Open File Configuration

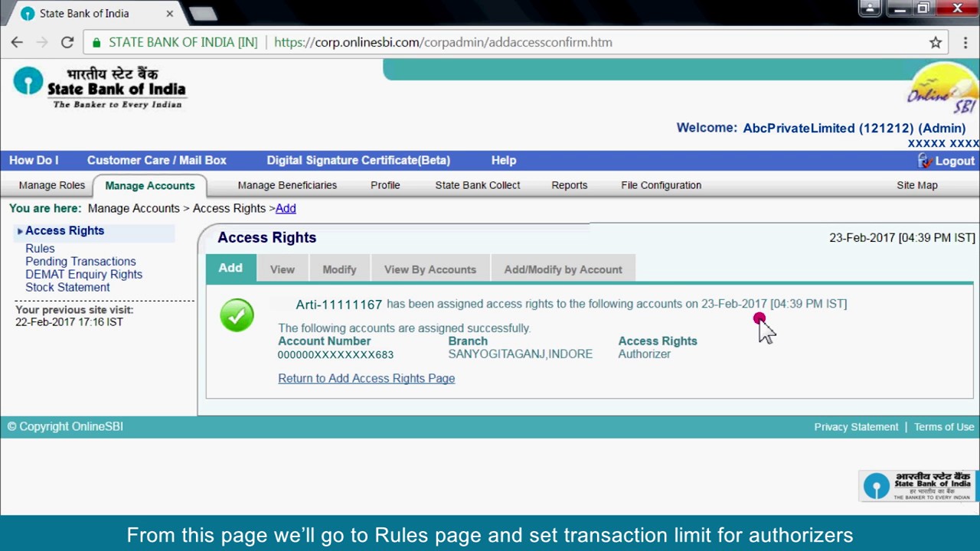click(x=661, y=185)
